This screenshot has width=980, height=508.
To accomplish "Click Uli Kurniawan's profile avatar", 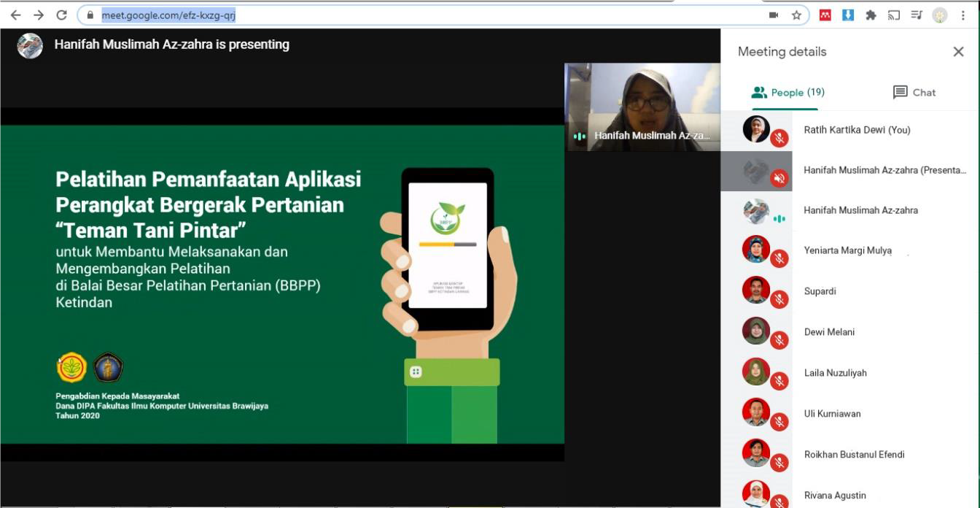I will click(756, 413).
